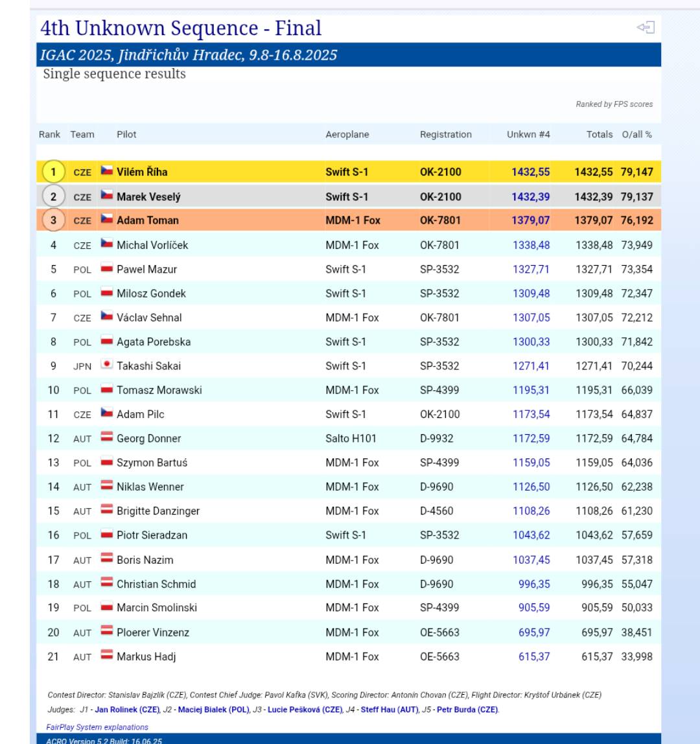Click the Austrian flag beside Markus Hadj
700x744 pixels.
click(106, 657)
